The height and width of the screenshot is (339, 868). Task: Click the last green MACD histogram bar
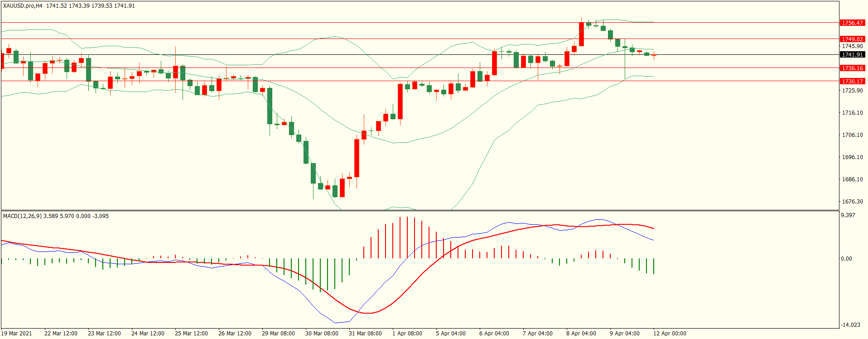pos(654,266)
